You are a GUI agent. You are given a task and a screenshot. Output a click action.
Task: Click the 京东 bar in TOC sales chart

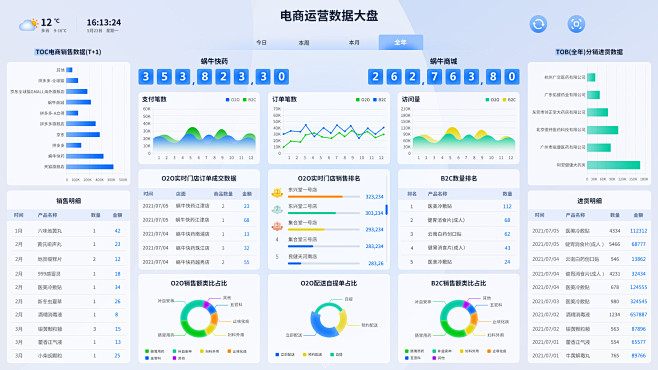[83, 135]
